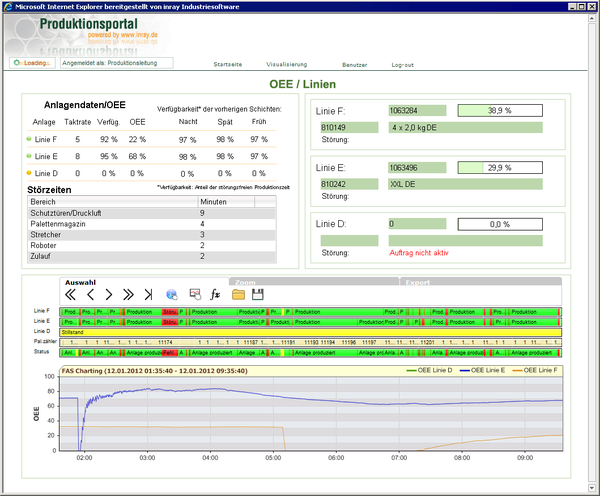Click the Linie F order number field 1063284
The image size is (600, 496).
pos(417,111)
